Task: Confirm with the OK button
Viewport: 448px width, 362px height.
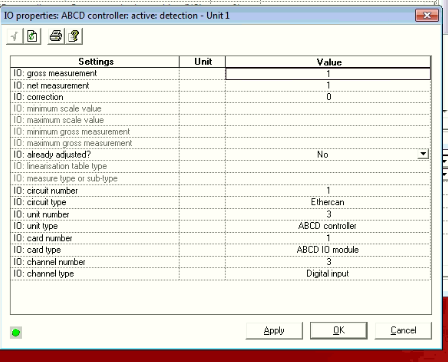Action: 339,330
